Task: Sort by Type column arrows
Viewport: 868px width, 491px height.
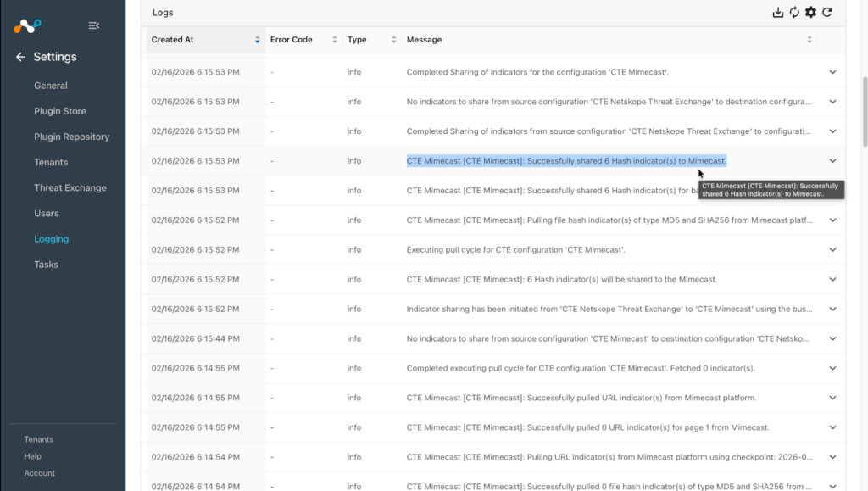Action: pyautogui.click(x=393, y=40)
